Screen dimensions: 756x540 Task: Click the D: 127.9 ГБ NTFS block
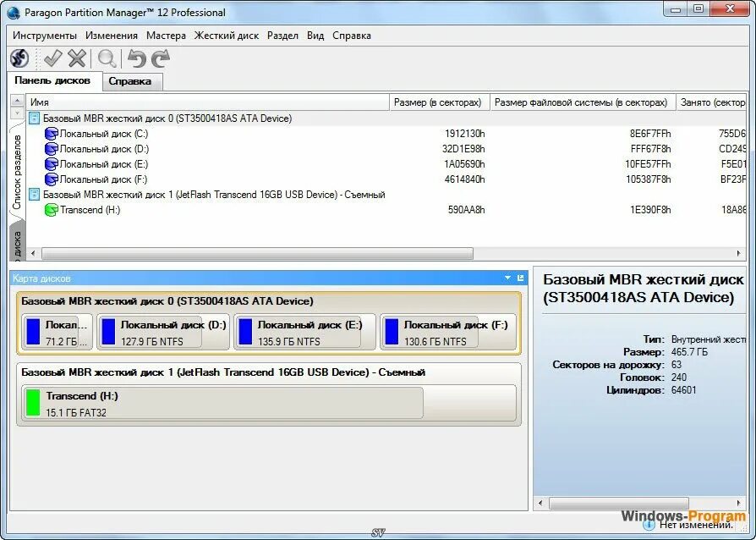click(x=163, y=332)
